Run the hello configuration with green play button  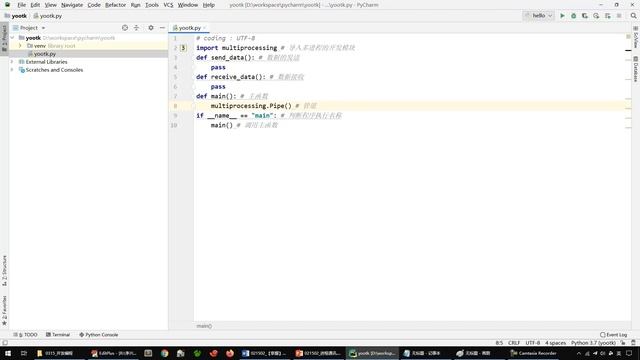562,16
